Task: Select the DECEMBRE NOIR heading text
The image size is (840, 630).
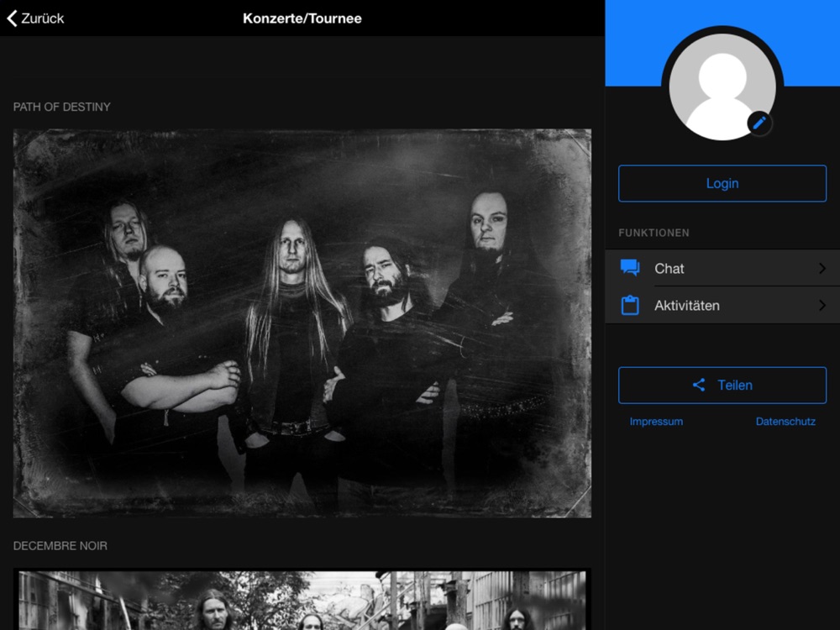Action: coord(60,546)
